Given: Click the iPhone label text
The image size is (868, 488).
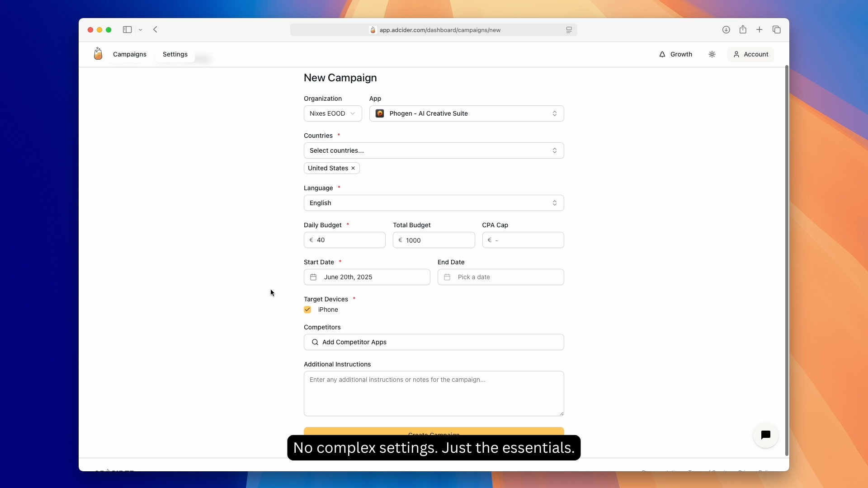Looking at the screenshot, I should [328, 310].
